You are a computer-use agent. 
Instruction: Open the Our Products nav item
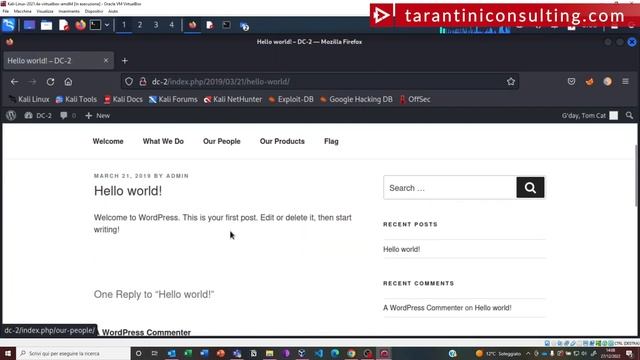coord(282,141)
